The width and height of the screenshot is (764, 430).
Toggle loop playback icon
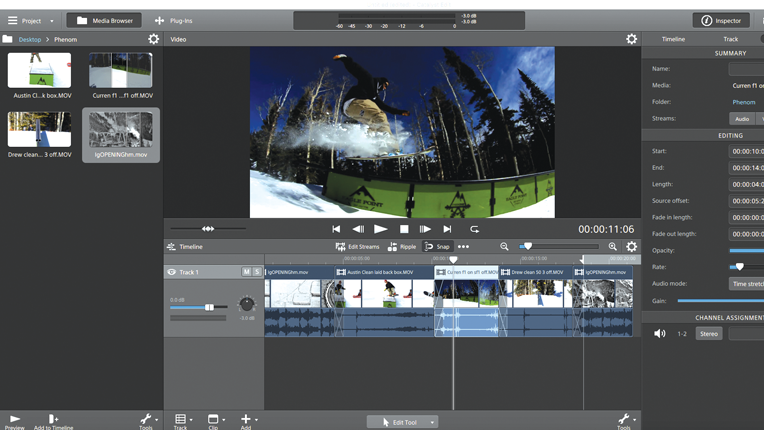coord(474,229)
